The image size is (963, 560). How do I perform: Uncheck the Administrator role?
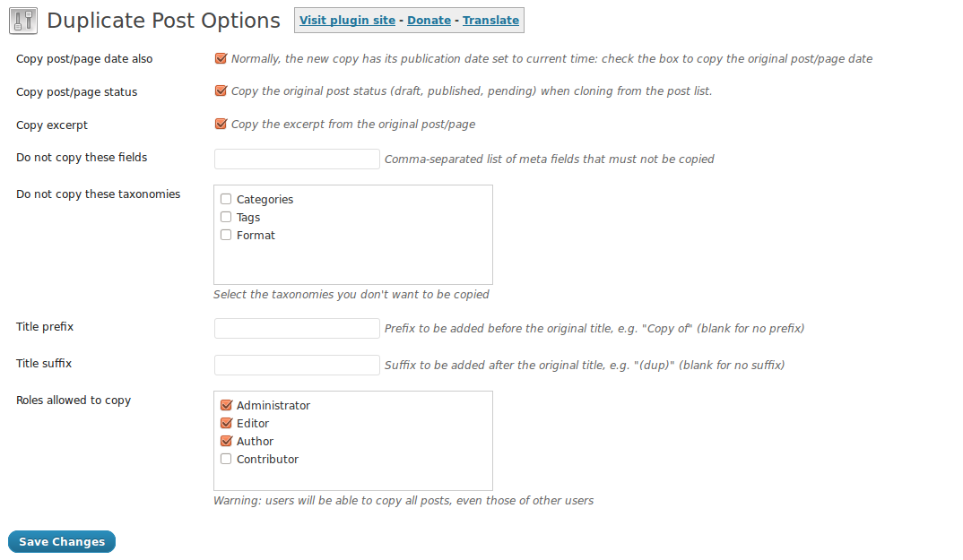(x=226, y=405)
